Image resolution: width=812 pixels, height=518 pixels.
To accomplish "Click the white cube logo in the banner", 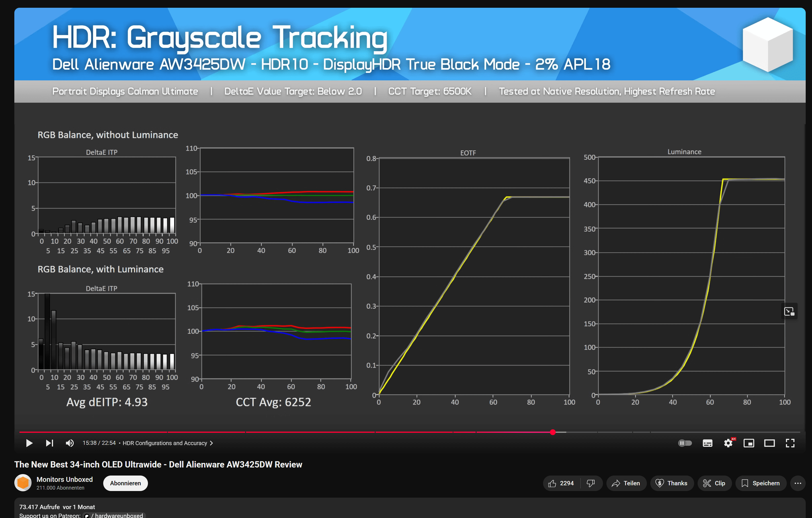I will [768, 44].
